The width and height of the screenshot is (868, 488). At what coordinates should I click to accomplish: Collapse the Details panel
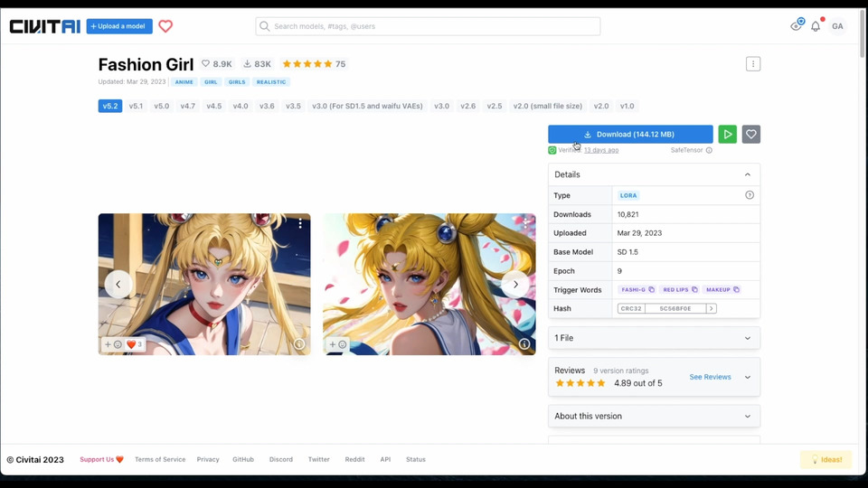pos(748,174)
